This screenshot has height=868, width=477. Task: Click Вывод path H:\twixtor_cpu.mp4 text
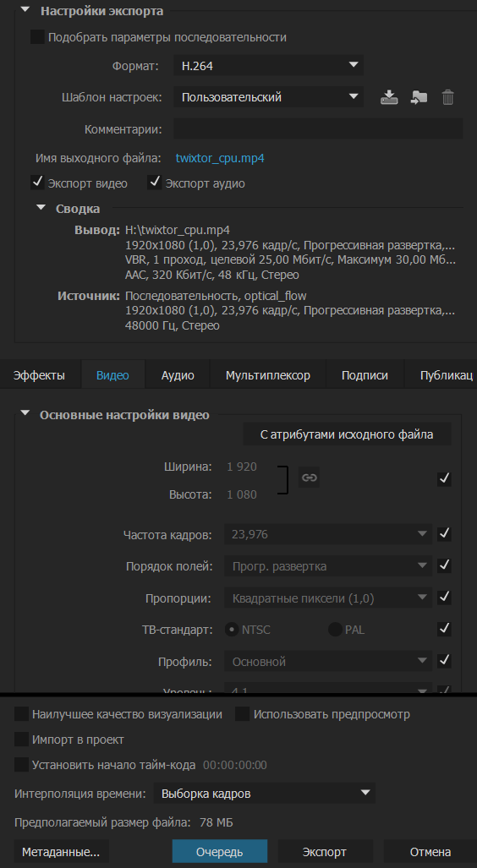pyautogui.click(x=178, y=230)
